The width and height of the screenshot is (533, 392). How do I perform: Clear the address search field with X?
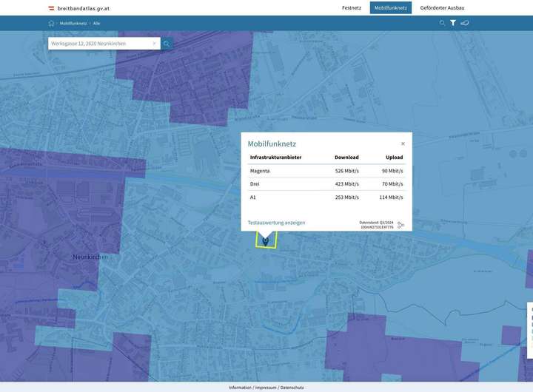[154, 44]
